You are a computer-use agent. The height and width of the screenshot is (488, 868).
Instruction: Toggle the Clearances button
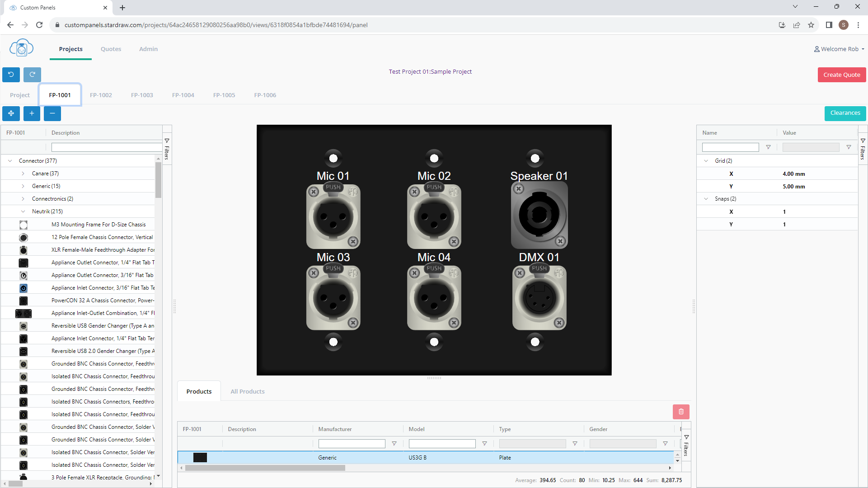(x=845, y=113)
